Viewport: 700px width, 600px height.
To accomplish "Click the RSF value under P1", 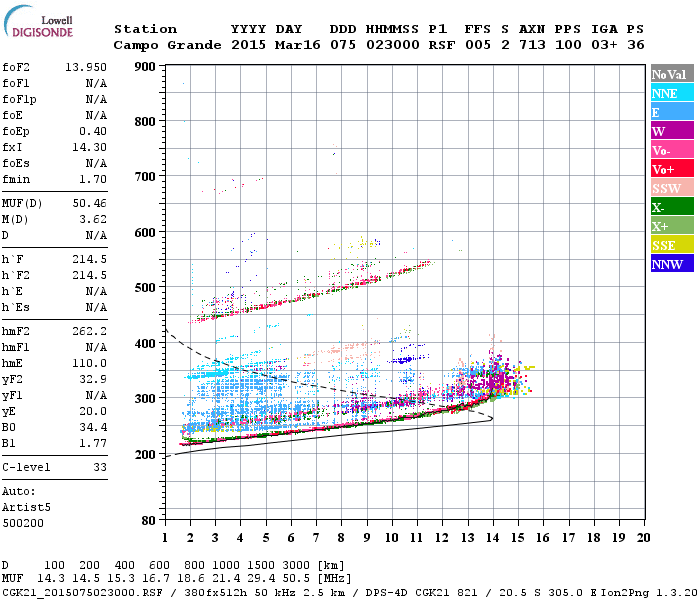I will pyautogui.click(x=442, y=45).
